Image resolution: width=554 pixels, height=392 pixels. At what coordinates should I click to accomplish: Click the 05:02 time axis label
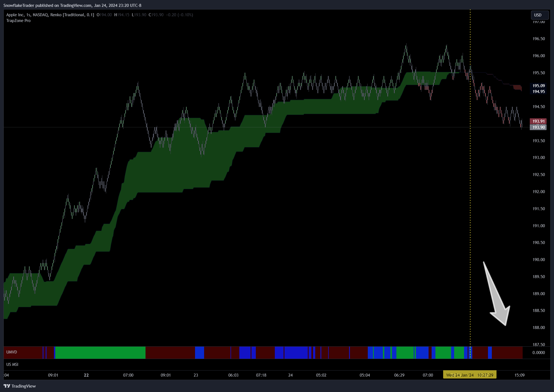click(321, 375)
